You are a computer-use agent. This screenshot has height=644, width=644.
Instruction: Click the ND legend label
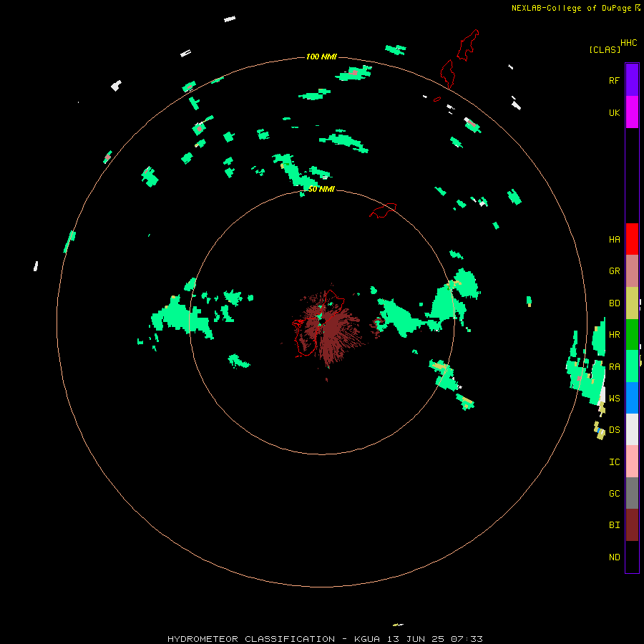click(614, 557)
